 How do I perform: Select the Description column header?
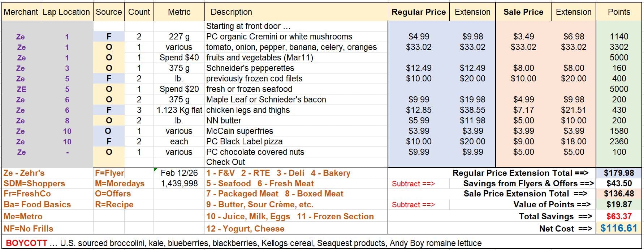231,12
